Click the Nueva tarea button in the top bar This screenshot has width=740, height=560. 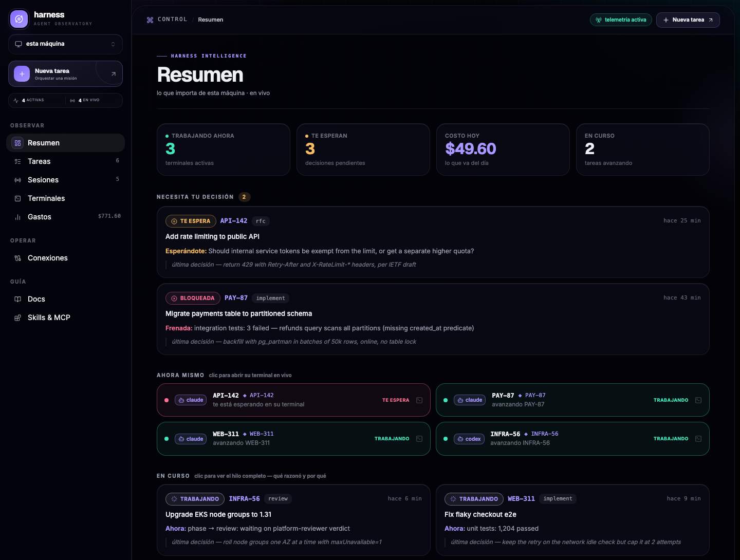(x=688, y=20)
